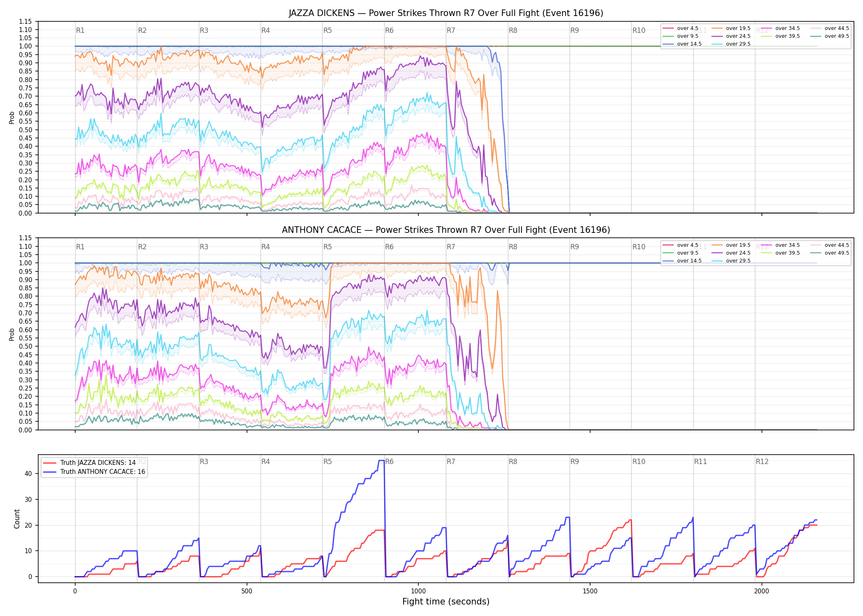Select 'over 29.5' legend entry in middle chart

pyautogui.click(x=731, y=261)
